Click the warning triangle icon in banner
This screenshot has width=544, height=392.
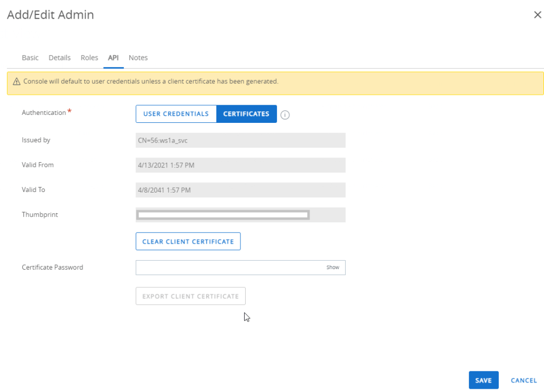tap(16, 82)
